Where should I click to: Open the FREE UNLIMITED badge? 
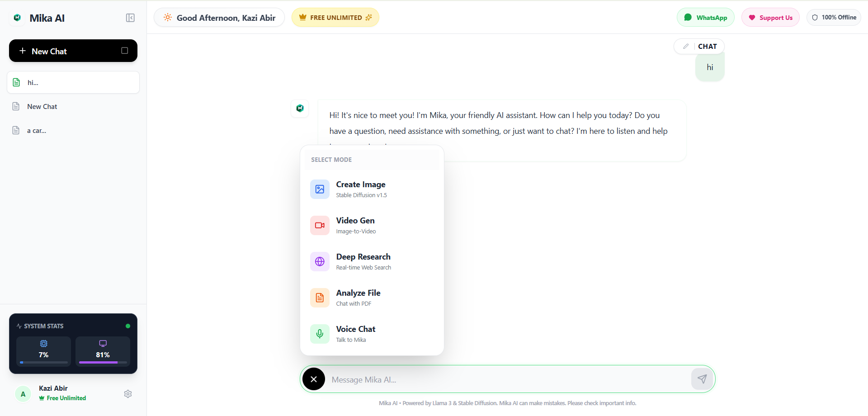tap(335, 17)
